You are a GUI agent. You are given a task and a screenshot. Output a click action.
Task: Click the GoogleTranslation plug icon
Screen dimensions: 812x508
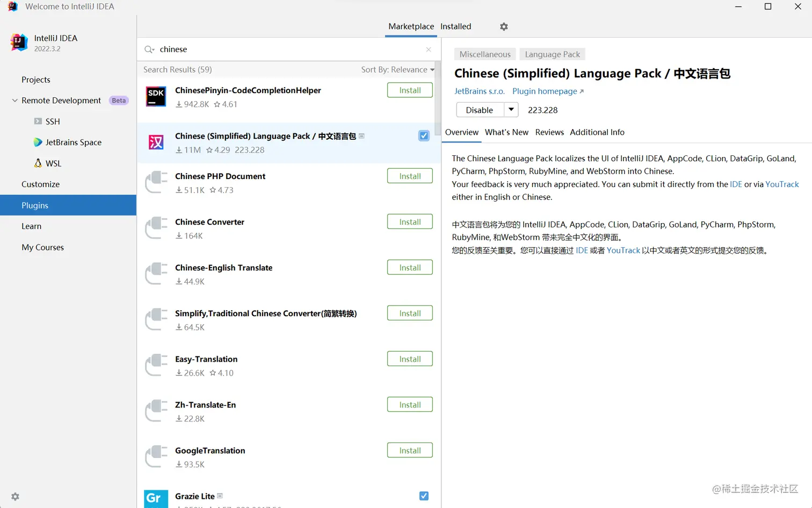156,456
